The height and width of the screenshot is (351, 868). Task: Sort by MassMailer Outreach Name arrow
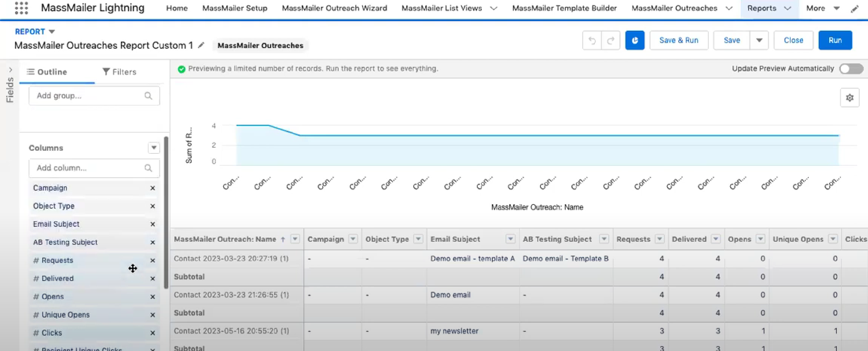click(283, 239)
